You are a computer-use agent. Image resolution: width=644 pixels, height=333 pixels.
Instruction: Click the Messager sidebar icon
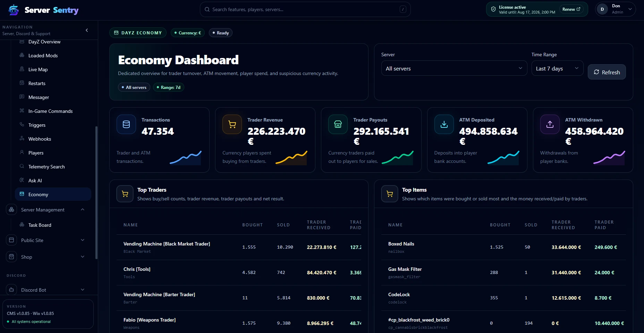pyautogui.click(x=22, y=97)
